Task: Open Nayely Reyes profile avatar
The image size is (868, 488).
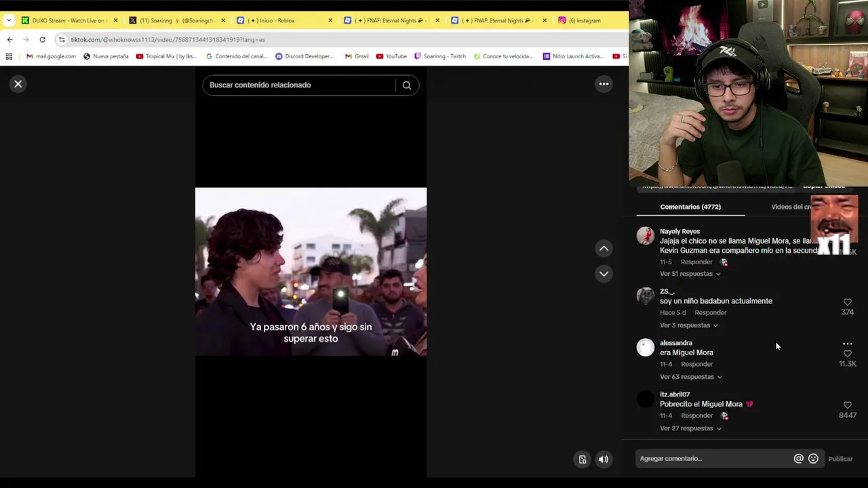Action: tap(646, 236)
